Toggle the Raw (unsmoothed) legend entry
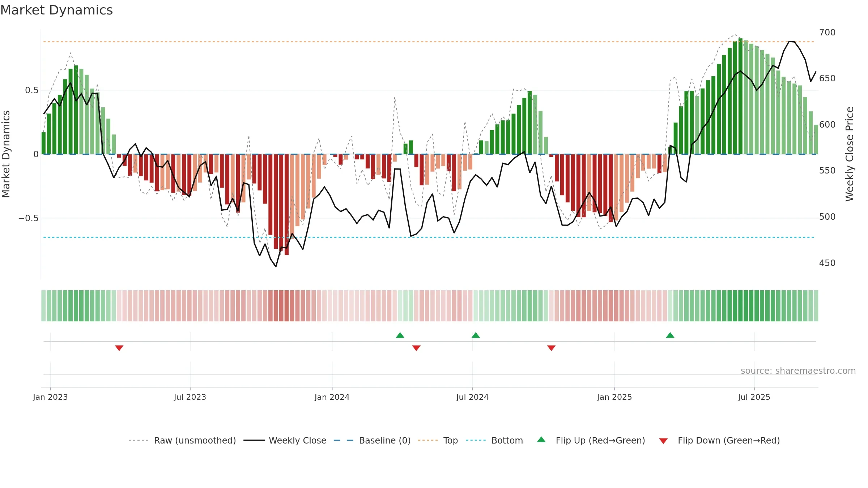868x488 pixels. 182,440
